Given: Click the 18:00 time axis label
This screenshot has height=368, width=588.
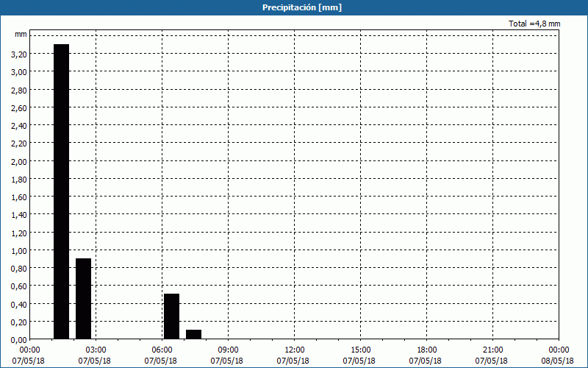Looking at the screenshot, I should [427, 350].
